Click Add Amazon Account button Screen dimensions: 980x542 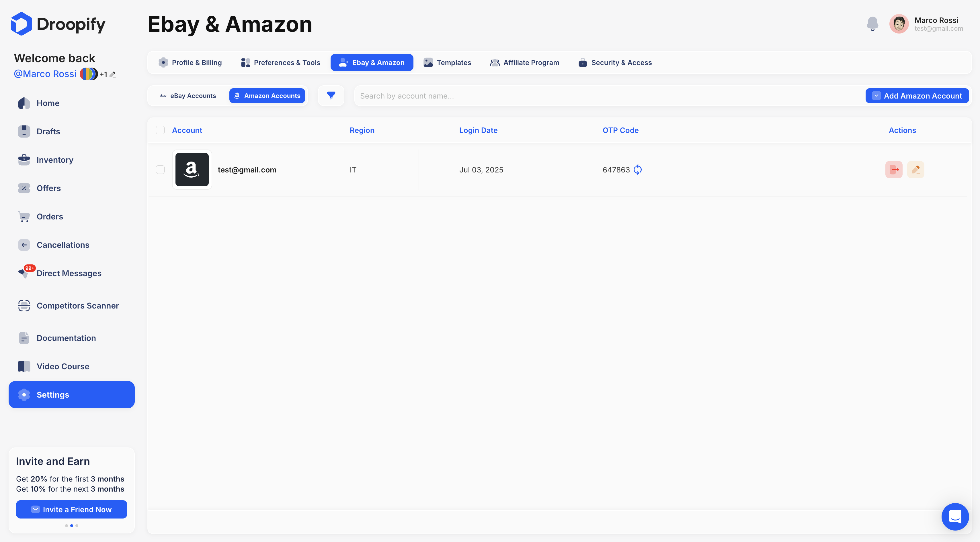click(917, 96)
